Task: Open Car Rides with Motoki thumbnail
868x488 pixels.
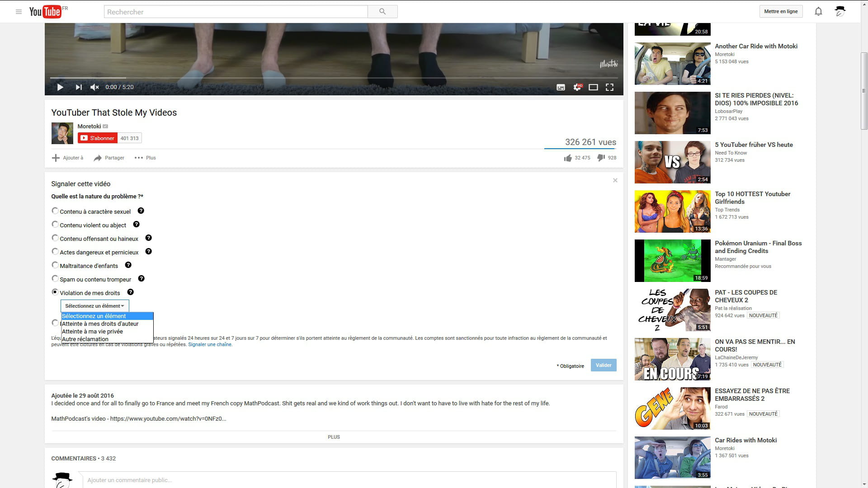Action: (x=673, y=458)
